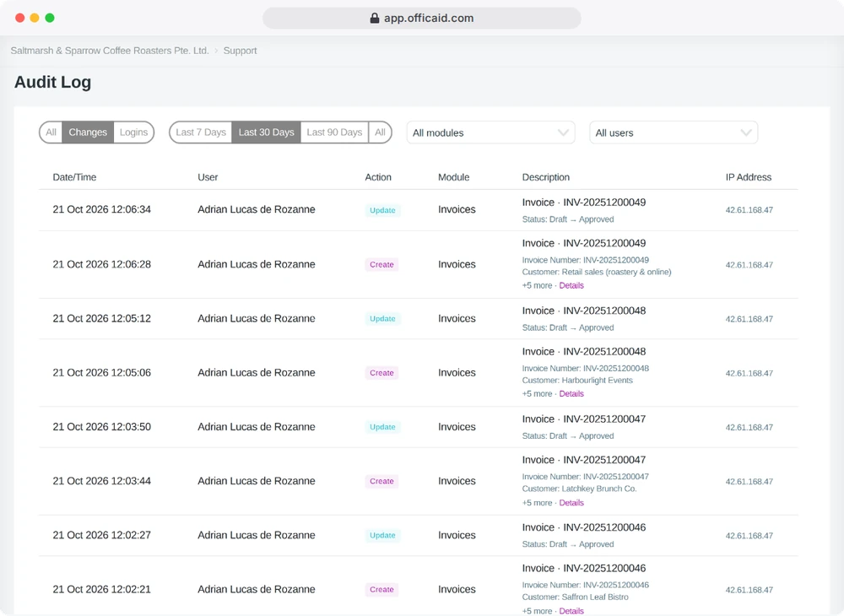844x616 pixels.
Task: Click the lock icon in address bar
Action: 375,19
